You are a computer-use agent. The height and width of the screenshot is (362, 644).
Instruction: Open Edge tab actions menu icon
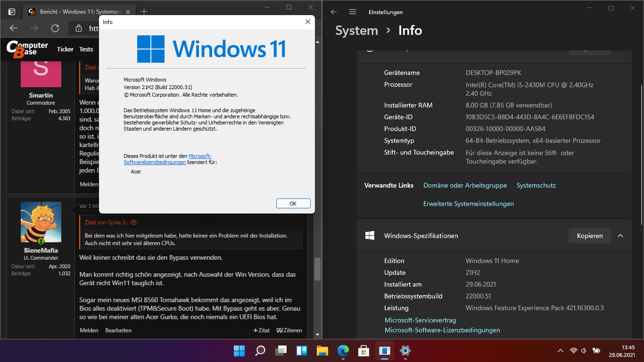pyautogui.click(x=12, y=12)
